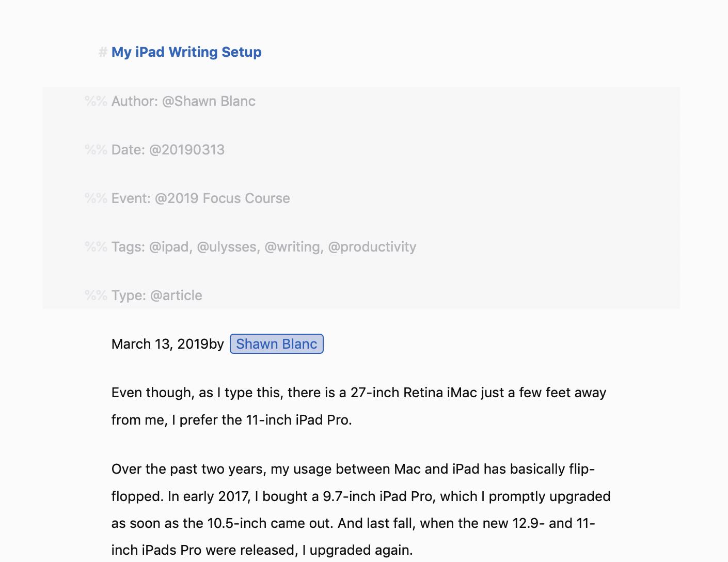Click the %% marker before Date
This screenshot has width=728, height=562.
pos(96,150)
